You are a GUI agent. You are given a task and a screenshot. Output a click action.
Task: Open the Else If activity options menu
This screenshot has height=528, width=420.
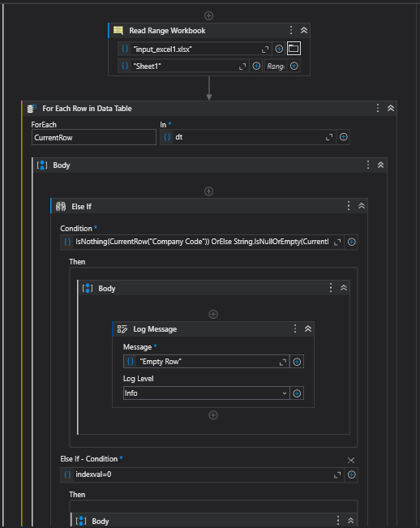(x=349, y=206)
